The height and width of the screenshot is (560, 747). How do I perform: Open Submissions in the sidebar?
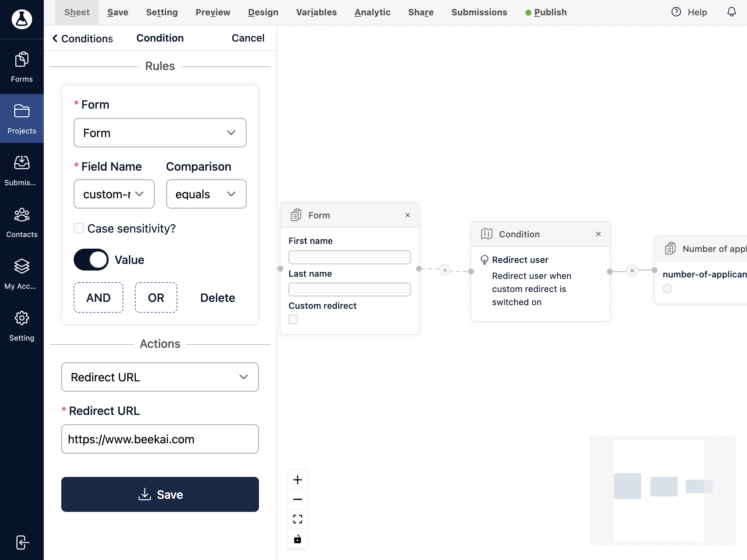tap(22, 171)
